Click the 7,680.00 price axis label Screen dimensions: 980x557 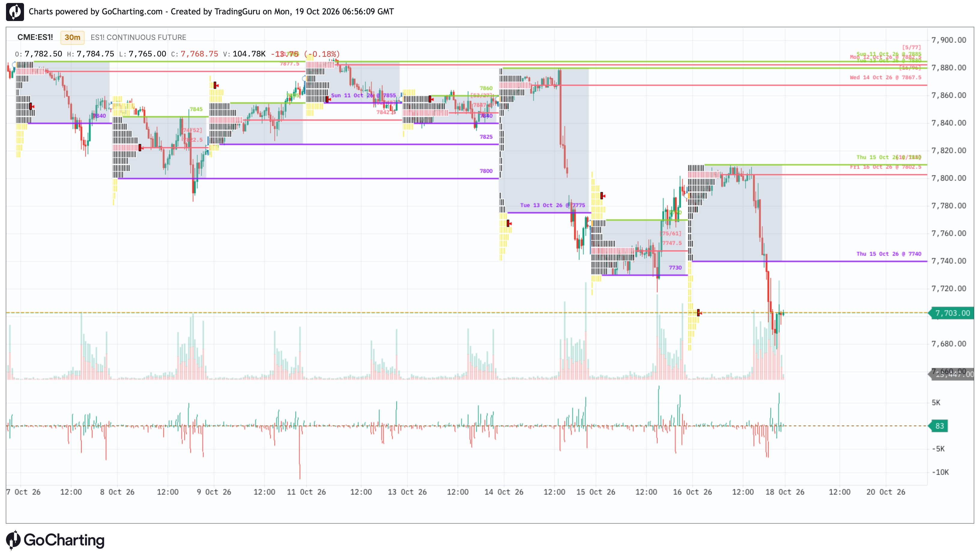[948, 344]
